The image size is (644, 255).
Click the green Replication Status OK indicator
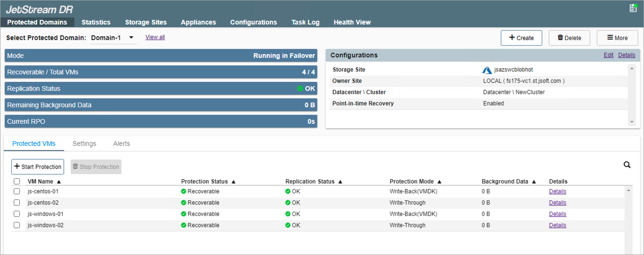tap(300, 88)
